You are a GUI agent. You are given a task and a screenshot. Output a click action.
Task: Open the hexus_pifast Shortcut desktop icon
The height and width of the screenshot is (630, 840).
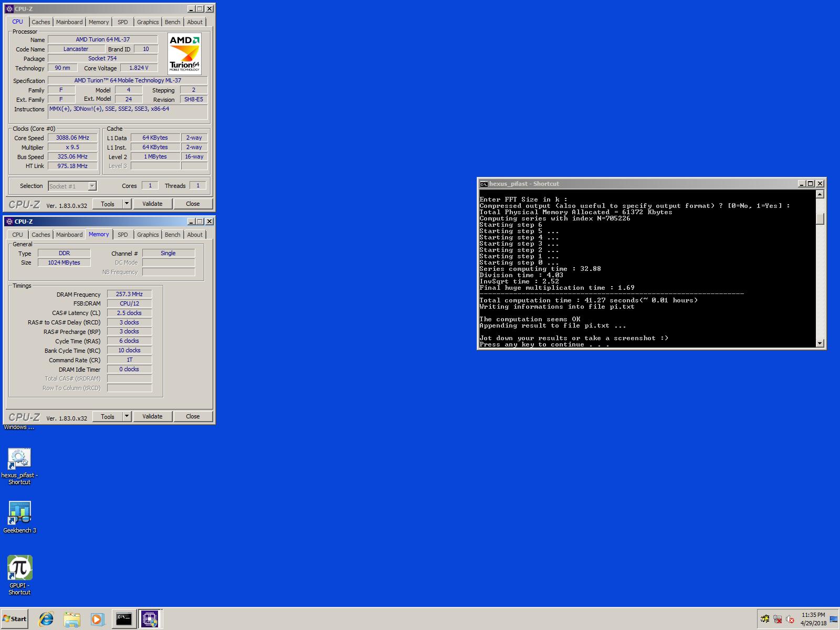[19, 466]
